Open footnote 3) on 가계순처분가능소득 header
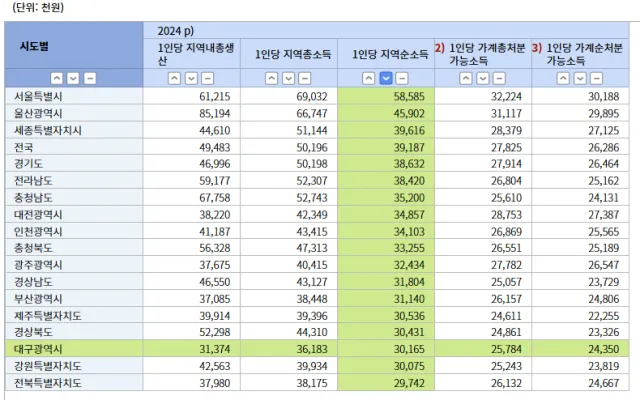The height and width of the screenshot is (400, 640). 536,47
